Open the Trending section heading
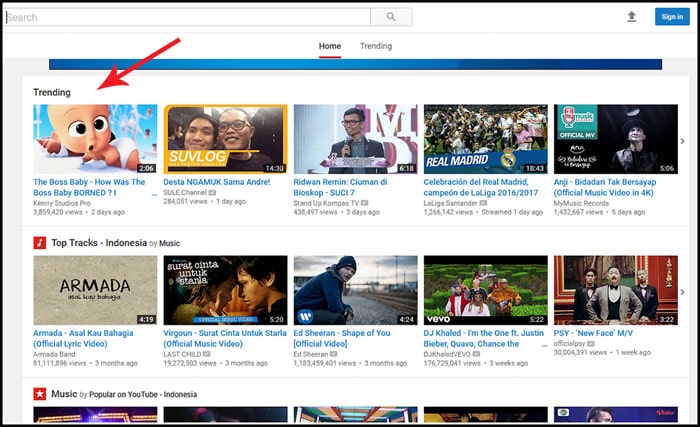This screenshot has width=700, height=427. pyautogui.click(x=52, y=92)
